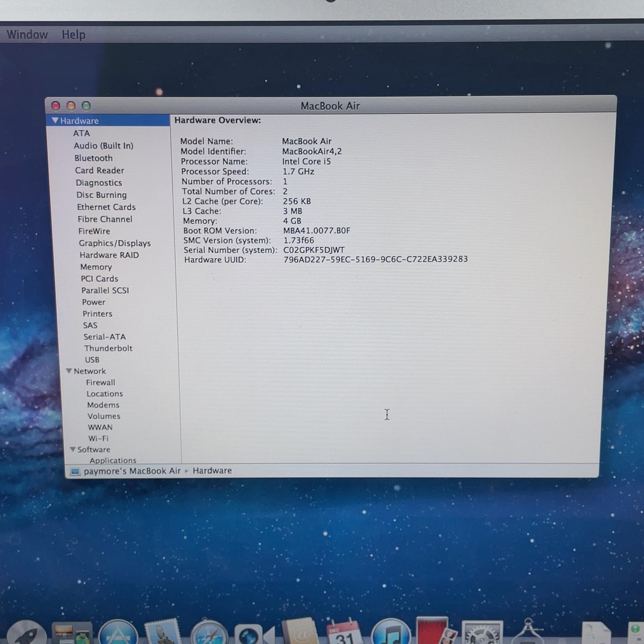Viewport: 644px width, 644px height.
Task: Select the Hardware category header
Action: point(79,121)
